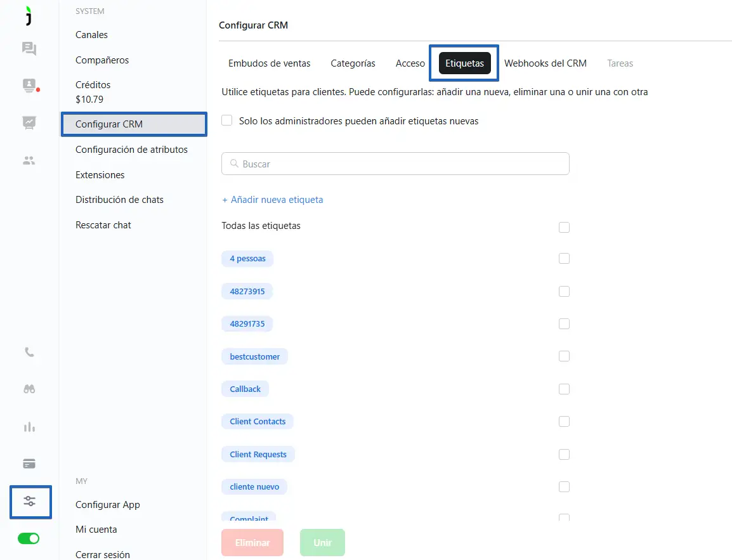
Task: Click the settings sliders icon
Action: 30,501
